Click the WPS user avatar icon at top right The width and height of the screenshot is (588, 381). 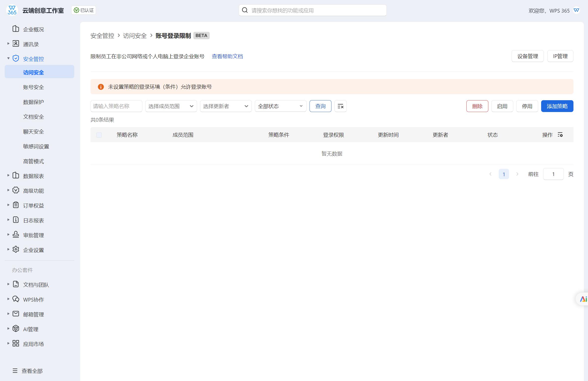tap(576, 10)
